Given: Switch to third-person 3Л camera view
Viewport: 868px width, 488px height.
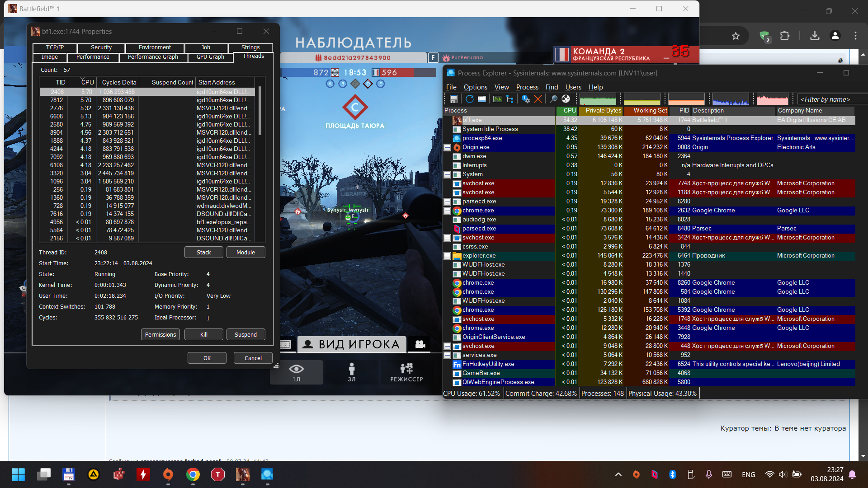Looking at the screenshot, I should [x=352, y=372].
